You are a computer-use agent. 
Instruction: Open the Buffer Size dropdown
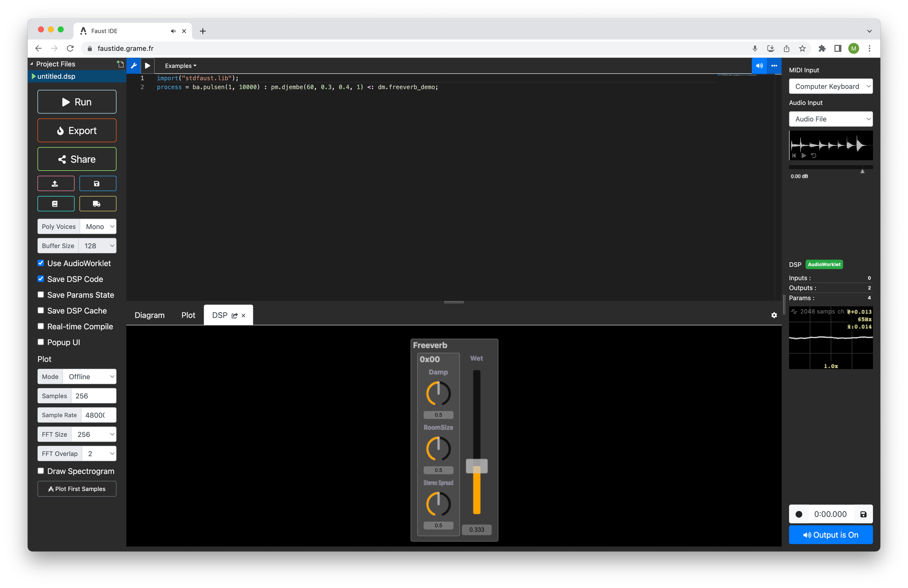tap(97, 246)
